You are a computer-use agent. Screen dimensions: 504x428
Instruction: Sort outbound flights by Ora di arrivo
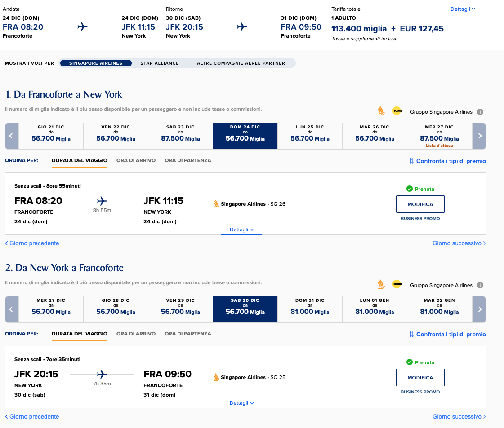(136, 160)
